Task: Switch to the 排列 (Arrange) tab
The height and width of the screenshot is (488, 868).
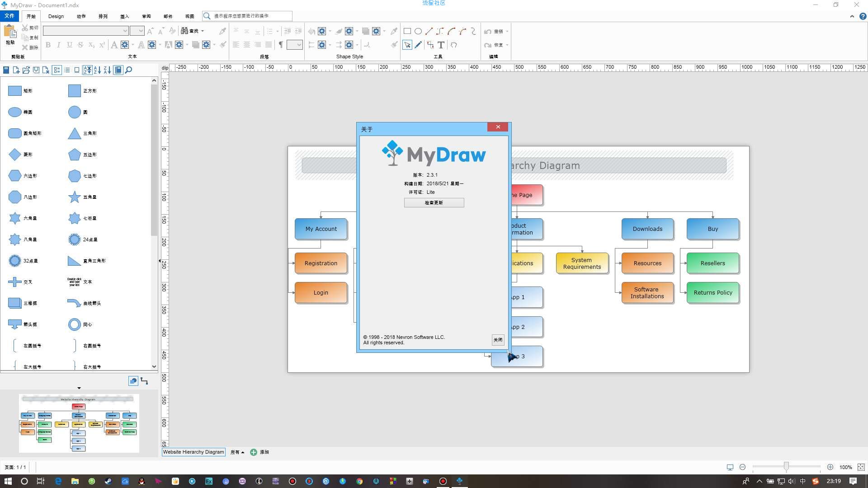Action: pyautogui.click(x=103, y=16)
